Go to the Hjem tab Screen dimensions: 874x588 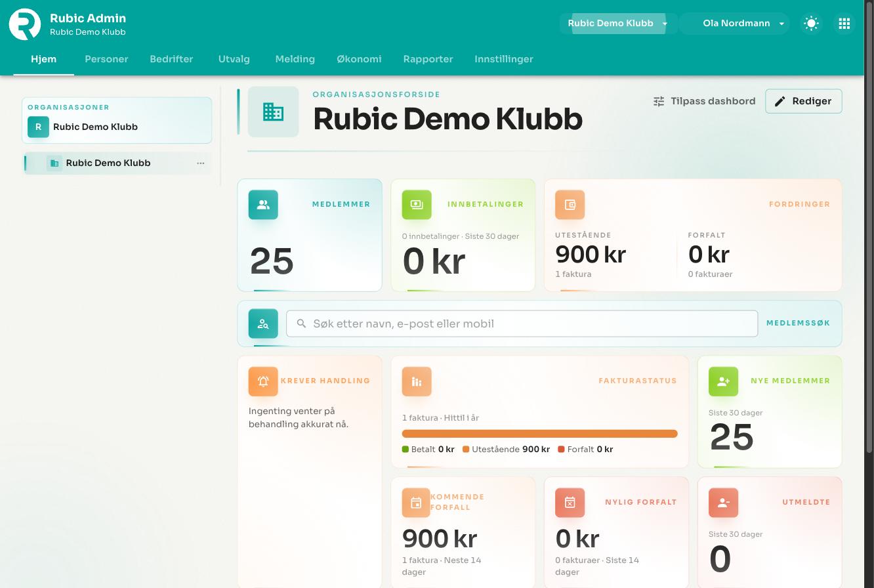pyautogui.click(x=44, y=59)
